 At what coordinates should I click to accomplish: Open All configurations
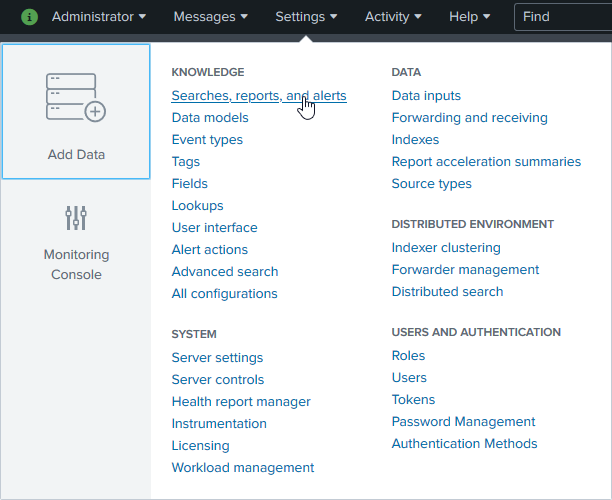pos(224,294)
